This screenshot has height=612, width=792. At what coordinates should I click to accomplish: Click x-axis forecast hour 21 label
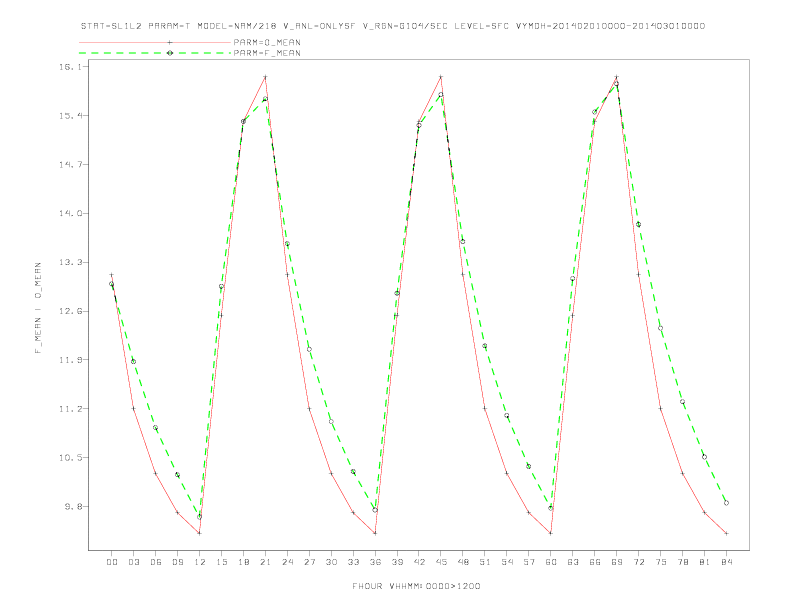point(265,562)
